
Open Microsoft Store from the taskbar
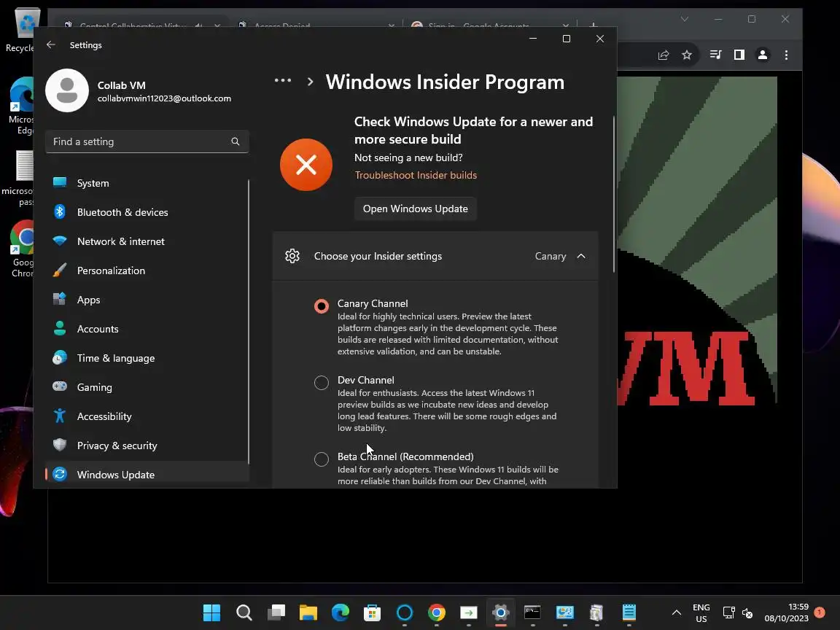(x=373, y=612)
